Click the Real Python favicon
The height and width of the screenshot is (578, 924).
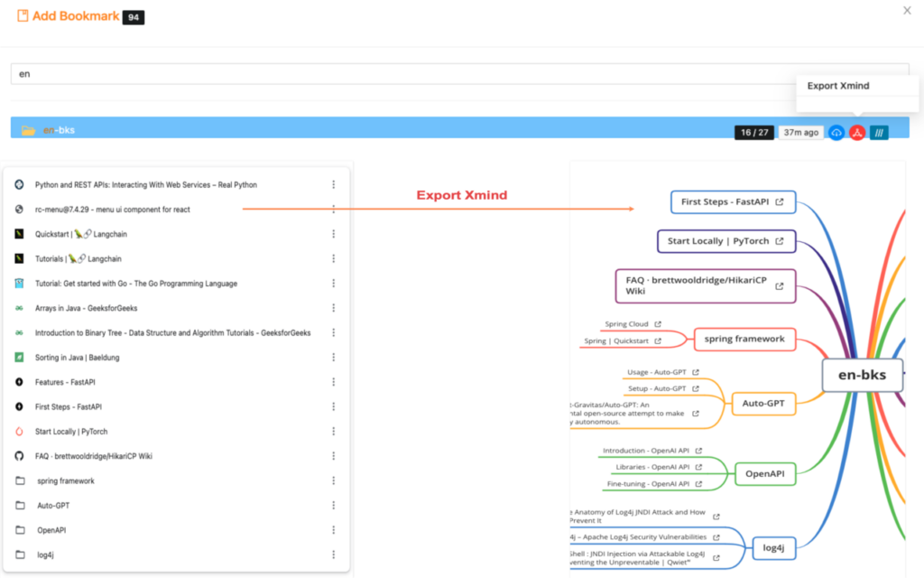tap(20, 184)
